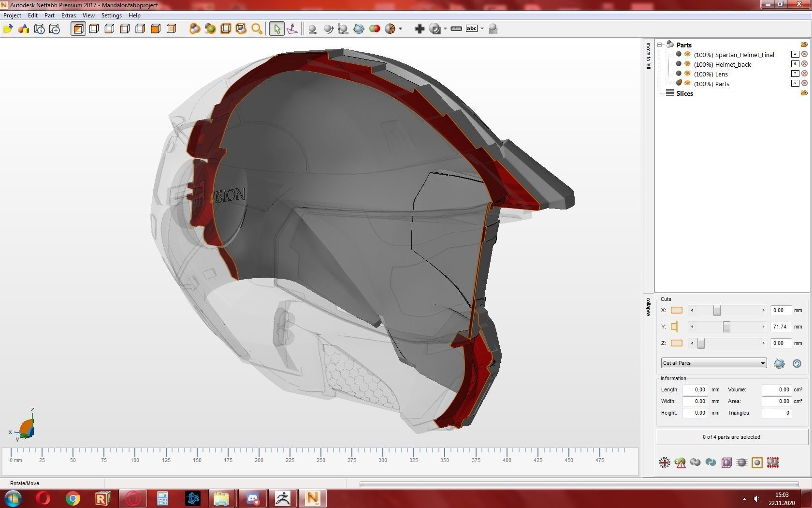The width and height of the screenshot is (812, 508).
Task: Open the Edit menu
Action: 33,15
